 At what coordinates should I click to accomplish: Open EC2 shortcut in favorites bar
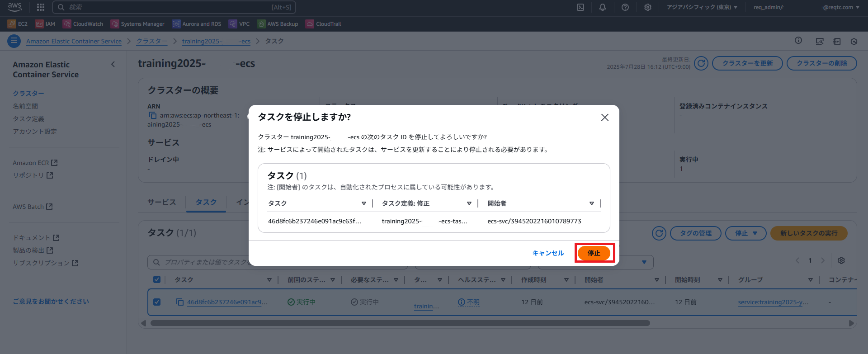point(18,24)
